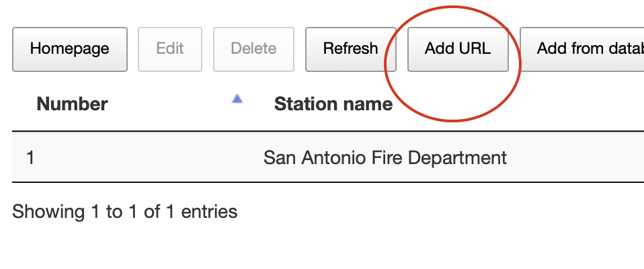Select San Antonio Fire Department station entry
The height and width of the screenshot is (269, 644).
pyautogui.click(x=385, y=158)
